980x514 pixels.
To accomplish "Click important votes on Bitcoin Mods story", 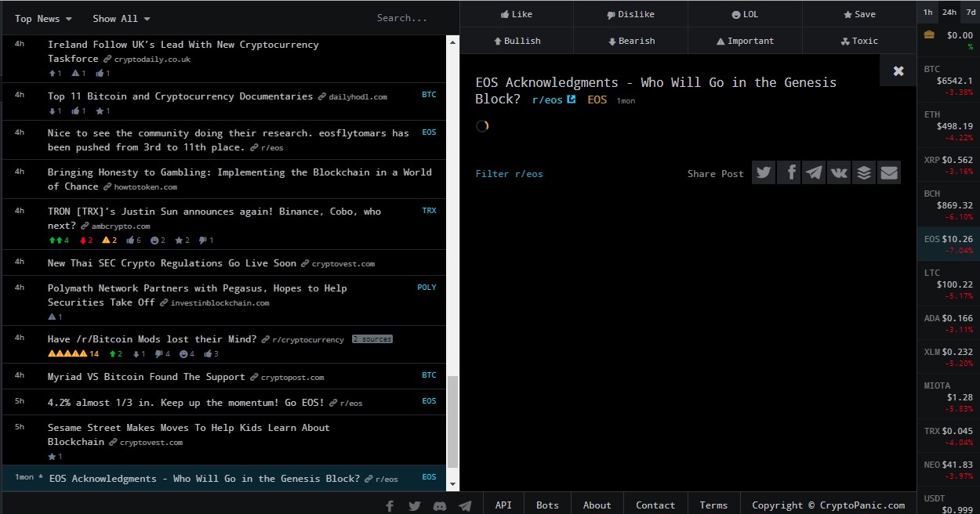I will (x=74, y=354).
